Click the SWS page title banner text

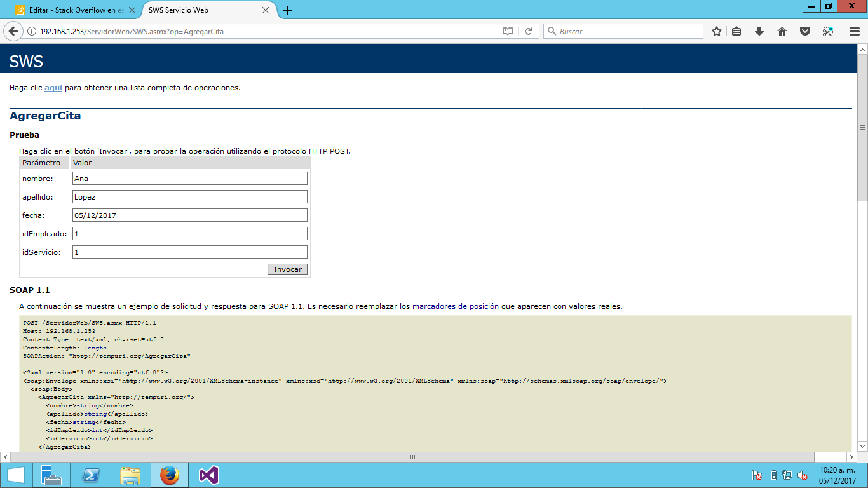pos(26,61)
